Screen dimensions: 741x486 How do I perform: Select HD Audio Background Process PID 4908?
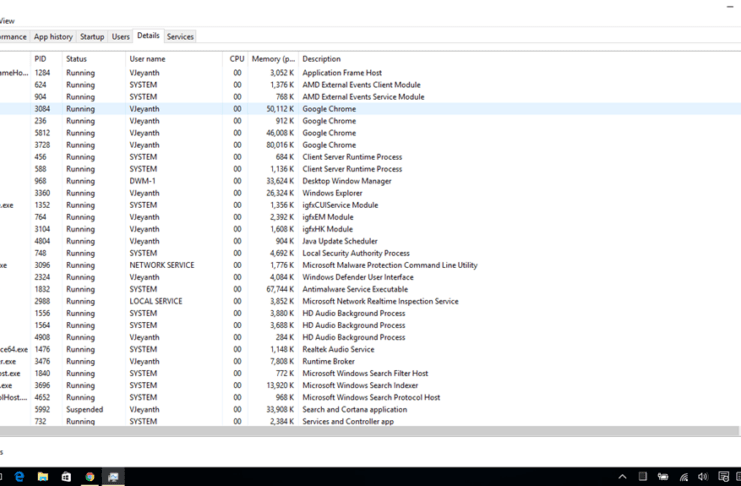coord(370,338)
